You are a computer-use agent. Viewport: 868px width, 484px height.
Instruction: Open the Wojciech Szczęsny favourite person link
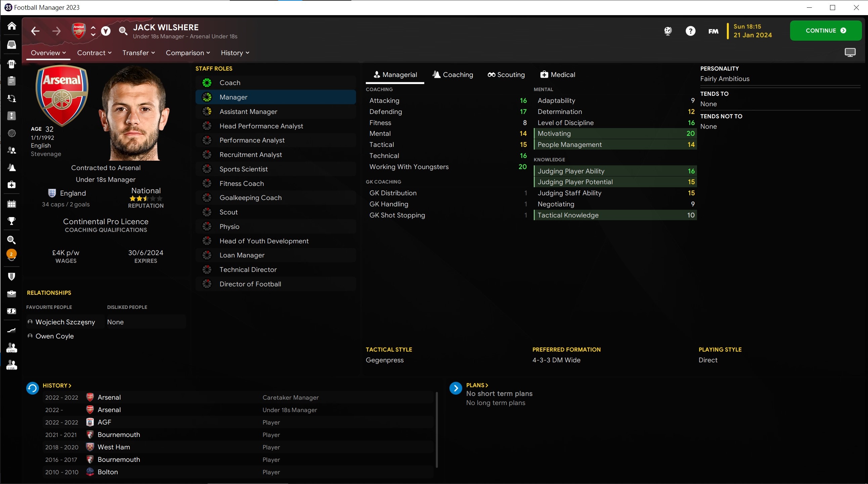(65, 322)
